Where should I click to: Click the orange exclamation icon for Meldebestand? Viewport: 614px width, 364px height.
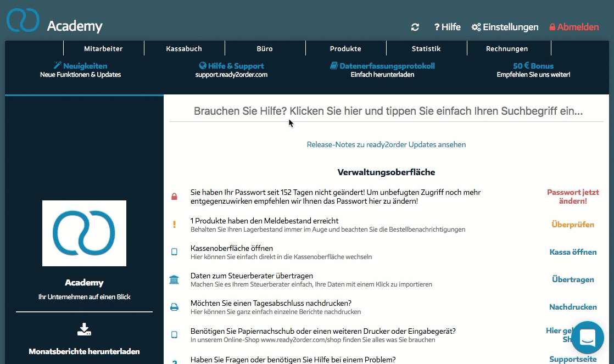(x=174, y=224)
